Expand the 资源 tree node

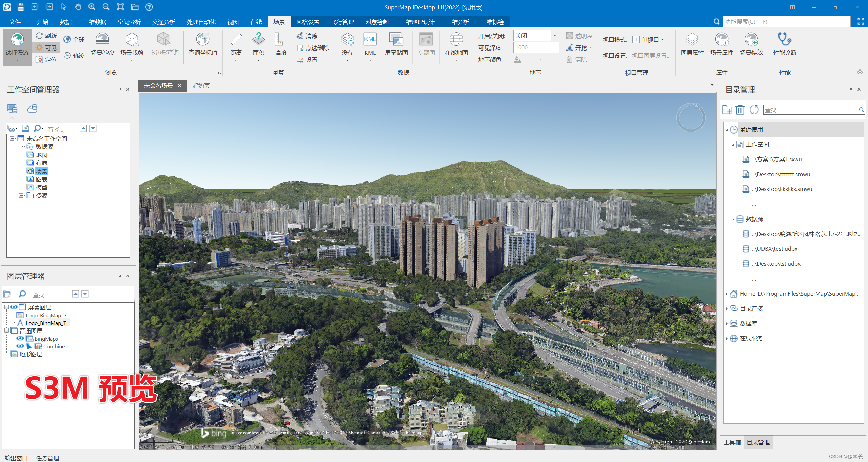tap(21, 195)
